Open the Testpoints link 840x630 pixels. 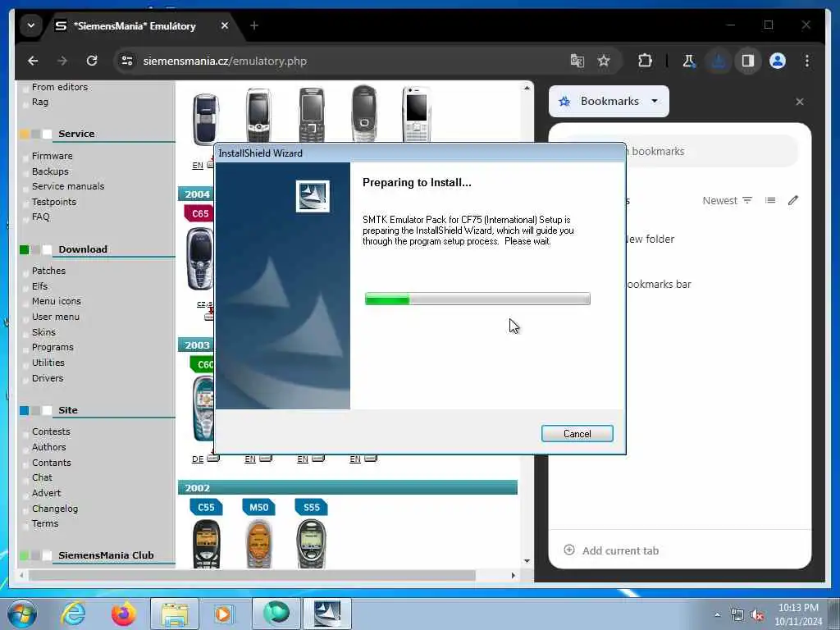pyautogui.click(x=53, y=202)
